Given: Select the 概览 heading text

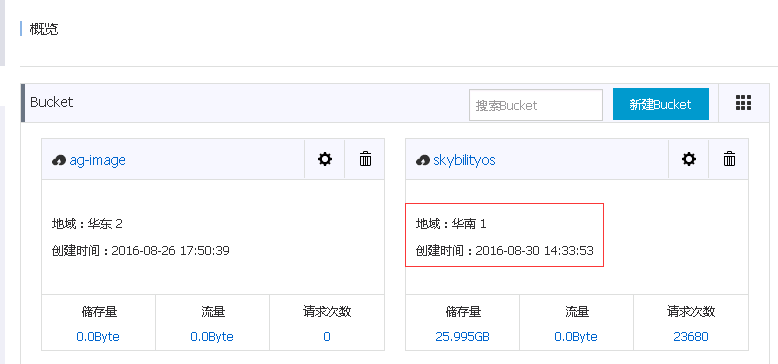Looking at the screenshot, I should [x=44, y=29].
